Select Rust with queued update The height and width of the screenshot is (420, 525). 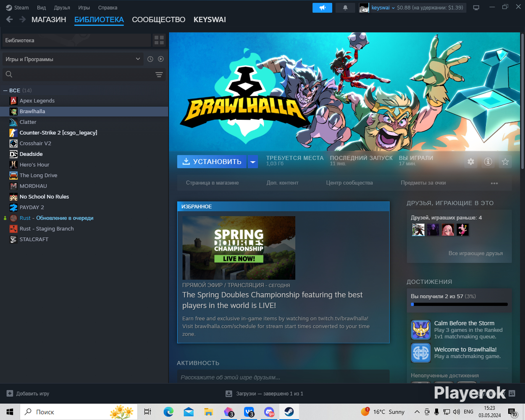click(x=84, y=218)
